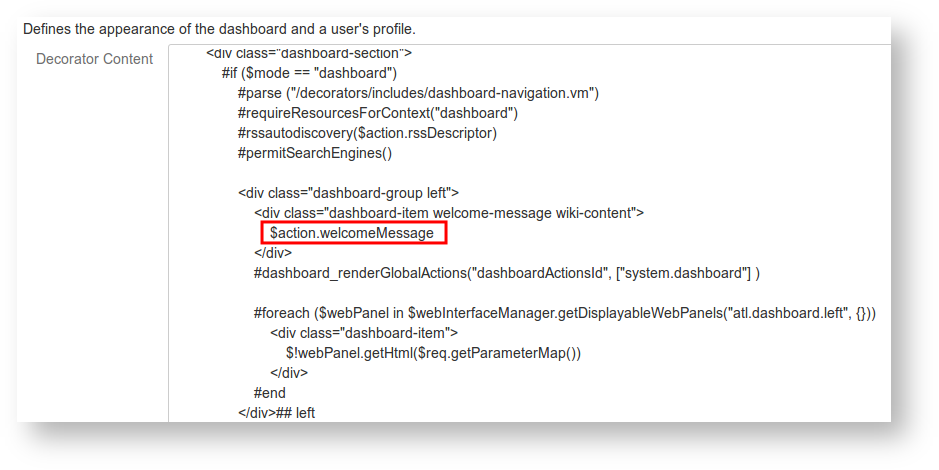The height and width of the screenshot is (470, 939).
Task: Click the Decorator Content field label
Action: 94,59
